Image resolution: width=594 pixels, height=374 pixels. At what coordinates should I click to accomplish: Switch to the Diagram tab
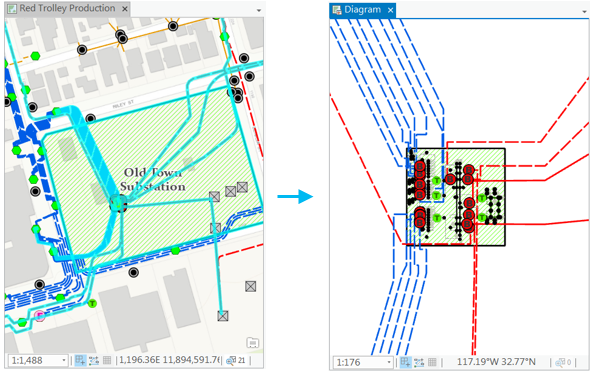coord(363,10)
